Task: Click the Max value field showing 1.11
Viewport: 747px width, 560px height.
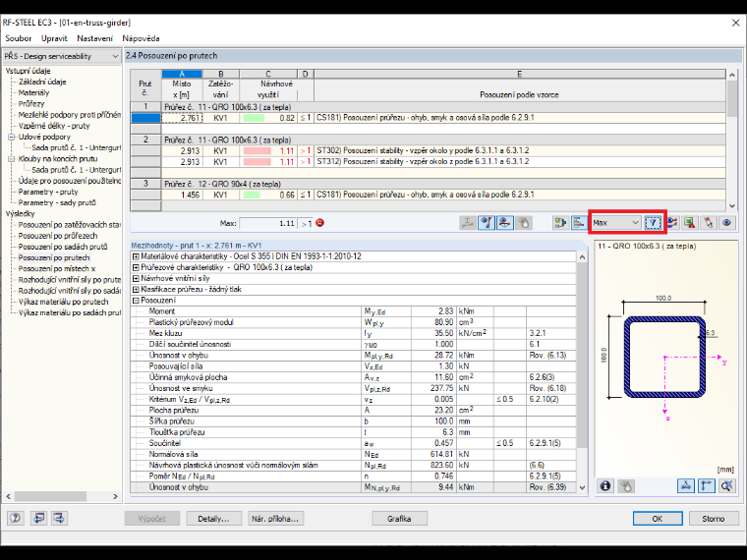Action: click(267, 223)
